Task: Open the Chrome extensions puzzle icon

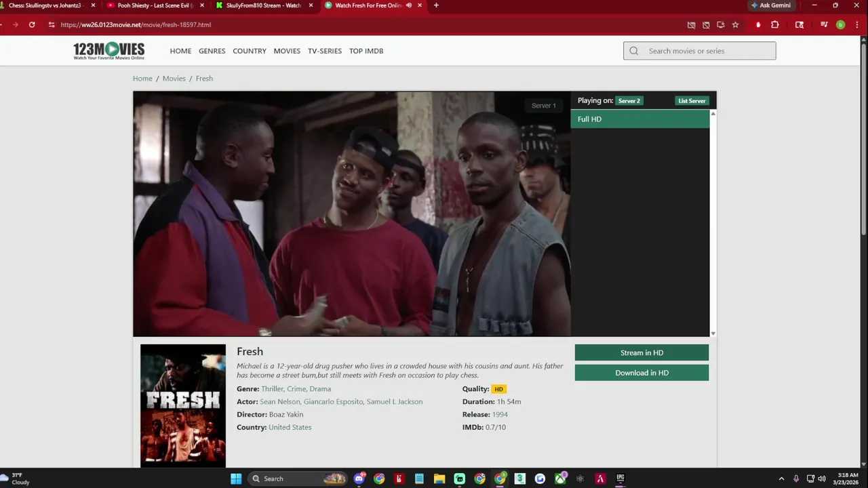Action: tap(775, 24)
